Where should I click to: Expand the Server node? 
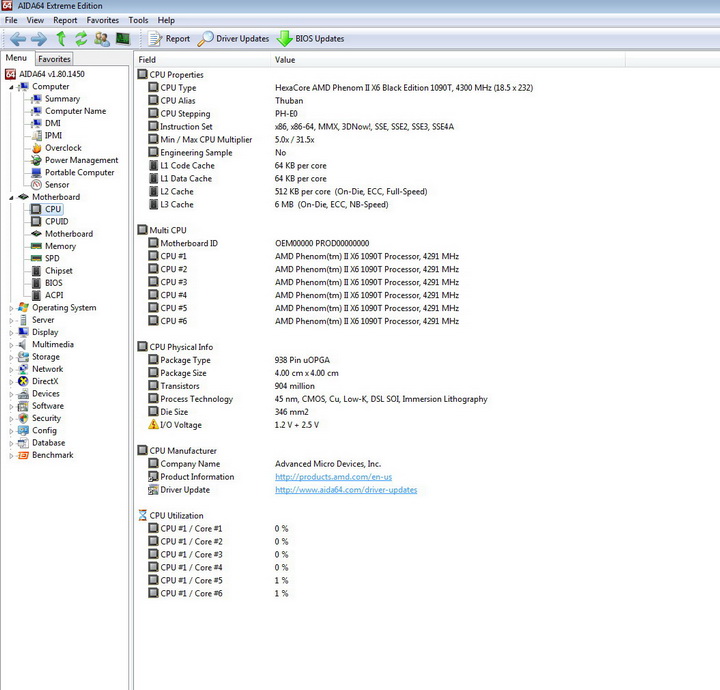click(x=11, y=320)
